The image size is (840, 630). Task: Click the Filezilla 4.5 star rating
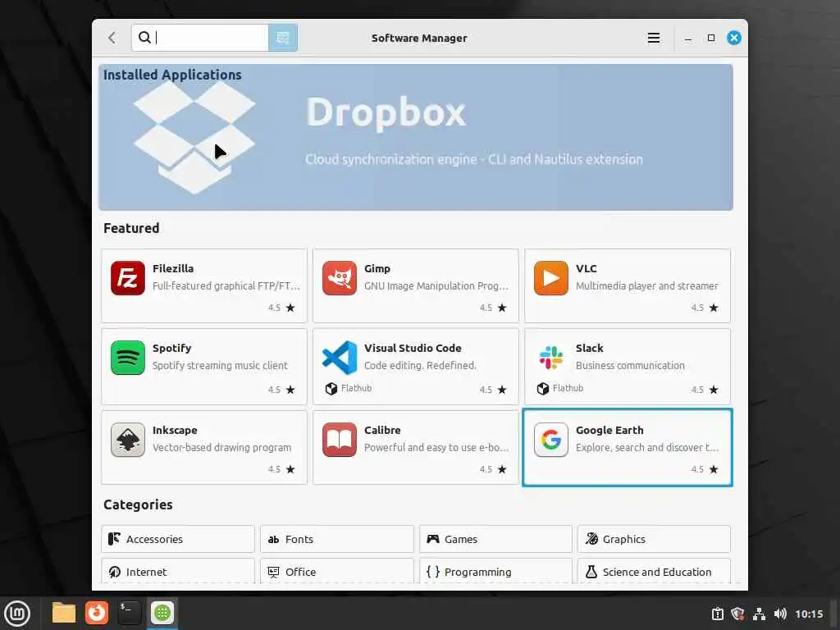(282, 308)
